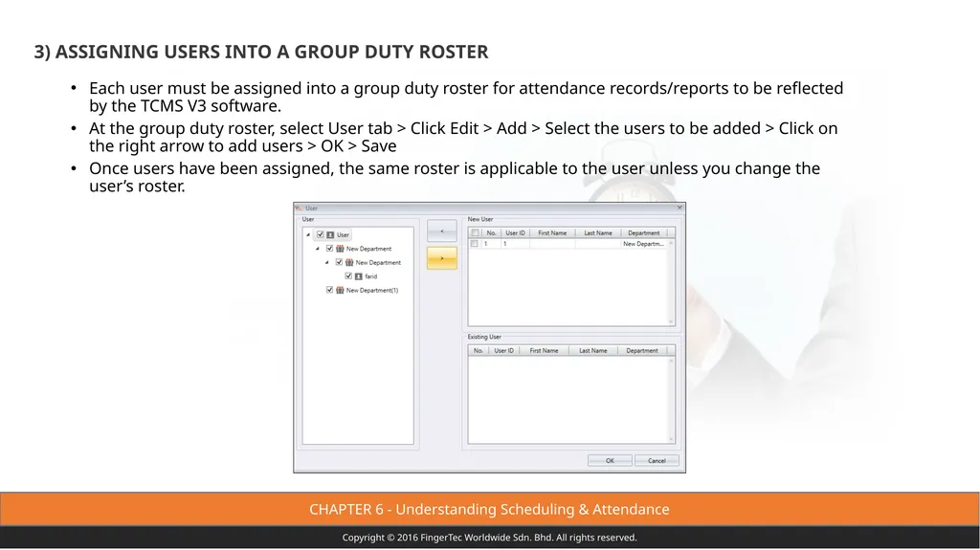Click the app logo in User dialog title bar
The height and width of the screenshot is (550, 980).
click(299, 209)
